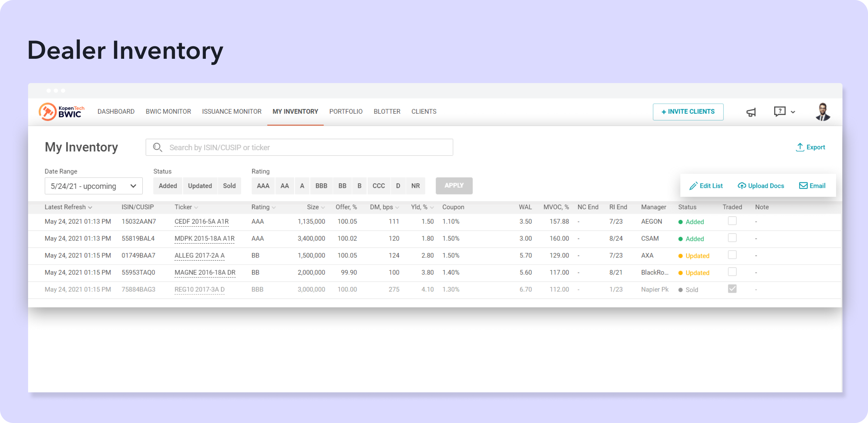This screenshot has height=423, width=868.
Task: Click the Edit List pencil icon
Action: point(693,186)
